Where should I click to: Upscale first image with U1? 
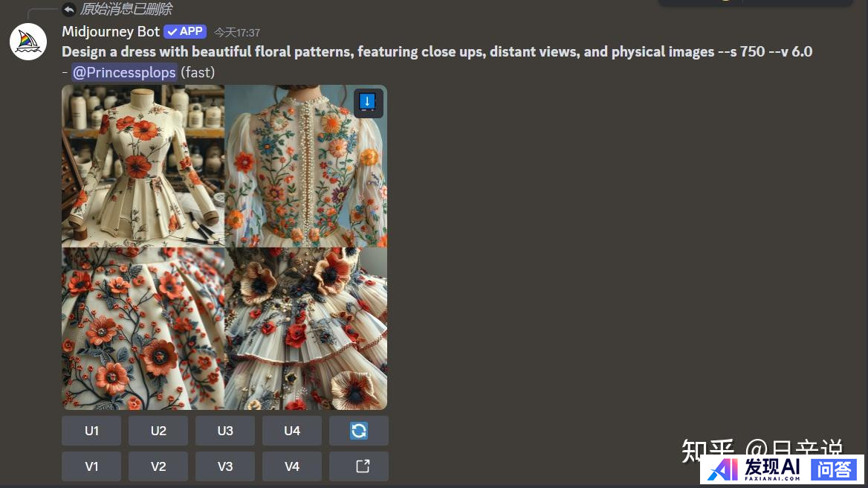point(91,431)
